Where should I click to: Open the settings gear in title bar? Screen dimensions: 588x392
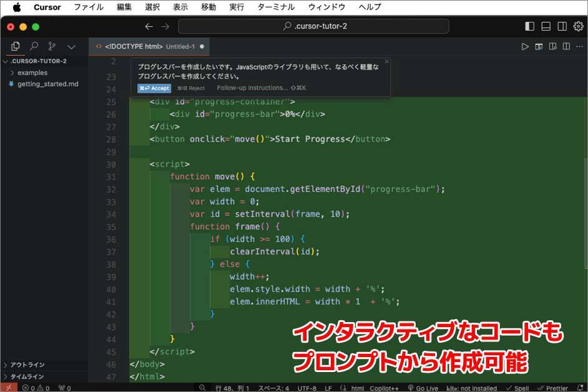[578, 26]
